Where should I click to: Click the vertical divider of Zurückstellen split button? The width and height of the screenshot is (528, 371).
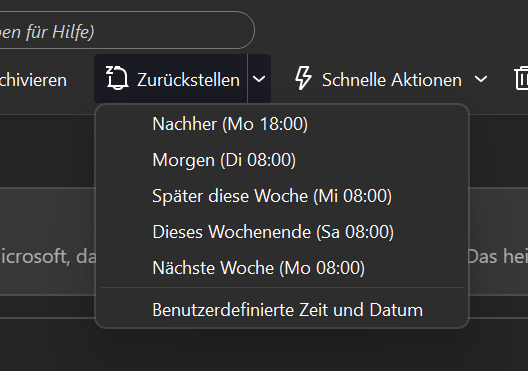pyautogui.click(x=248, y=78)
